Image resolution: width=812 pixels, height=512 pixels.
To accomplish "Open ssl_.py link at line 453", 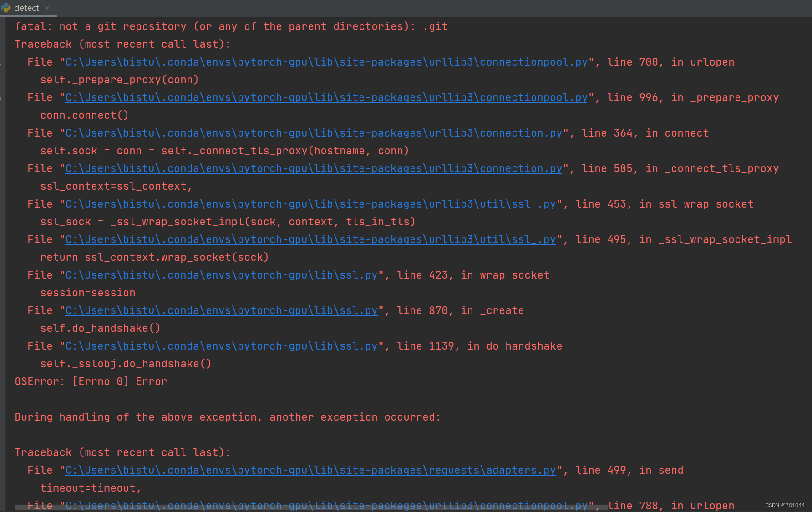I will click(310, 204).
